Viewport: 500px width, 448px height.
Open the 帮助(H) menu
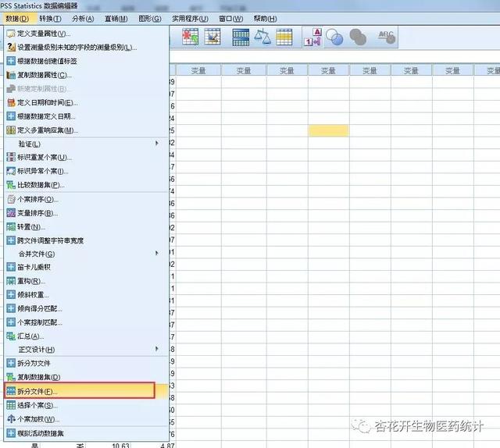pos(265,19)
